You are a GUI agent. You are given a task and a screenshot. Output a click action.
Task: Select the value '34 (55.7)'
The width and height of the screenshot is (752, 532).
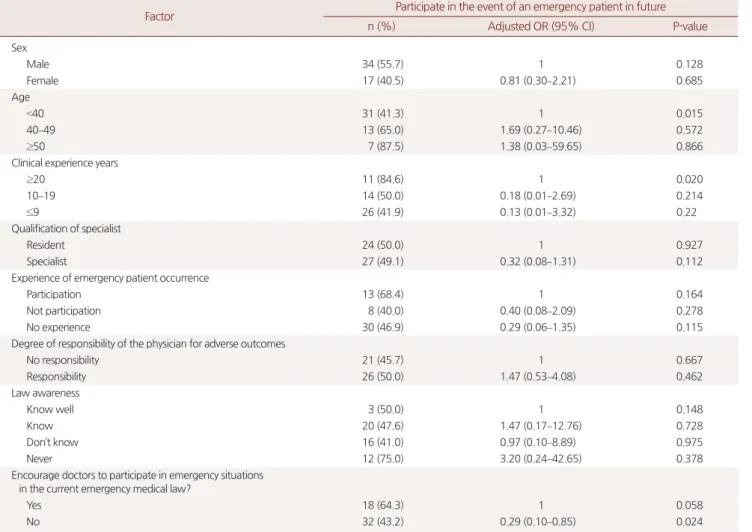click(x=383, y=64)
